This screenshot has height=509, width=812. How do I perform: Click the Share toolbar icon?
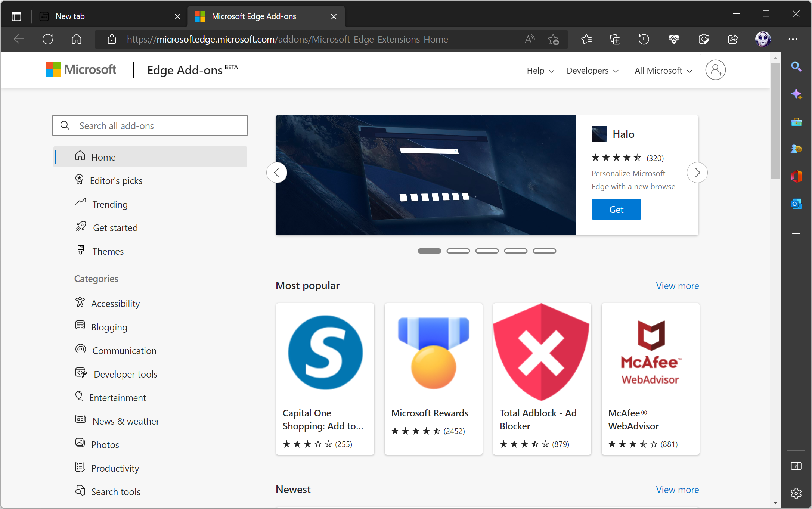[x=733, y=39]
